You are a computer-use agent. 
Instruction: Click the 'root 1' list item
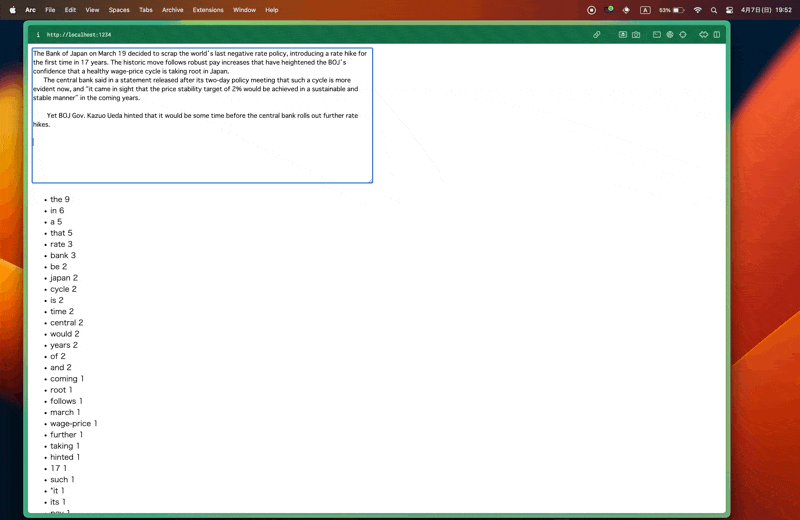coord(61,390)
